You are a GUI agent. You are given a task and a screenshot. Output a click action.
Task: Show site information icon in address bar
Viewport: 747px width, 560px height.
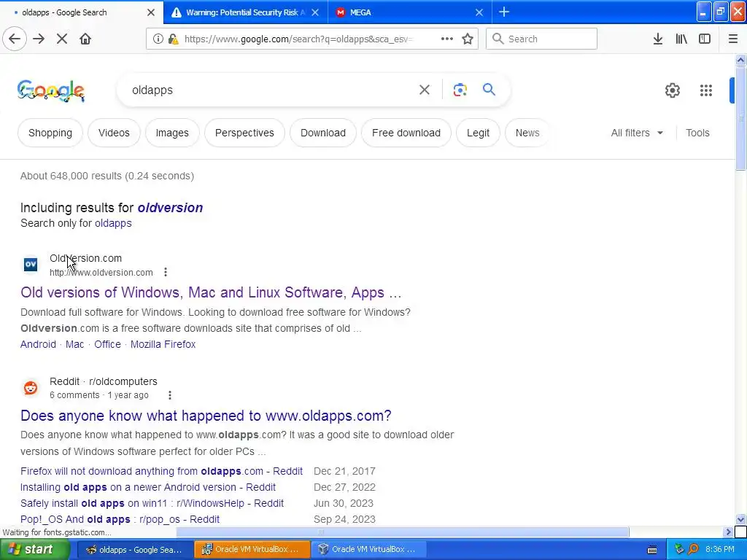point(158,39)
